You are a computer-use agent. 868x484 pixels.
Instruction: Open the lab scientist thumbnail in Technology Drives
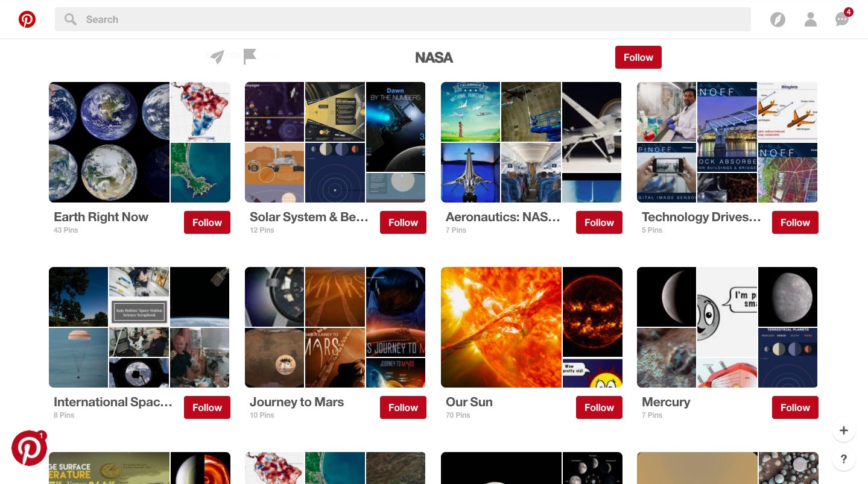pos(667,112)
